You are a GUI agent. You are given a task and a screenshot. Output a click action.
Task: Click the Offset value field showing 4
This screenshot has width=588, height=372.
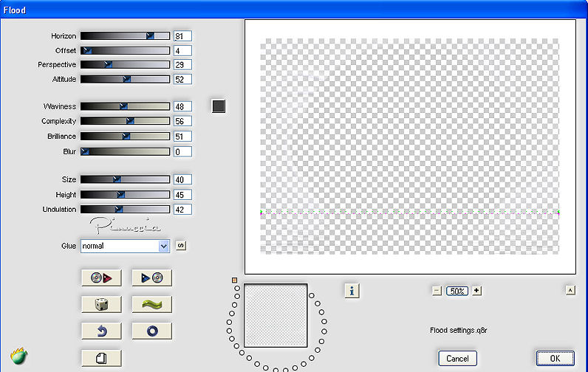182,51
